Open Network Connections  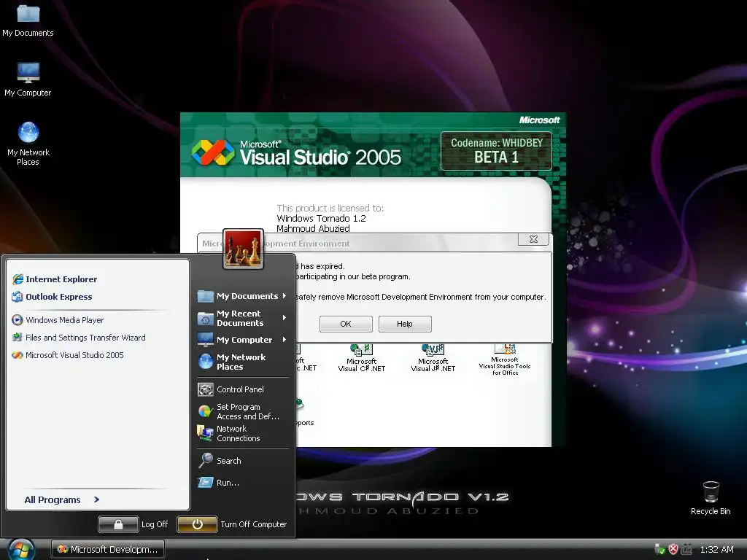pyautogui.click(x=229, y=433)
